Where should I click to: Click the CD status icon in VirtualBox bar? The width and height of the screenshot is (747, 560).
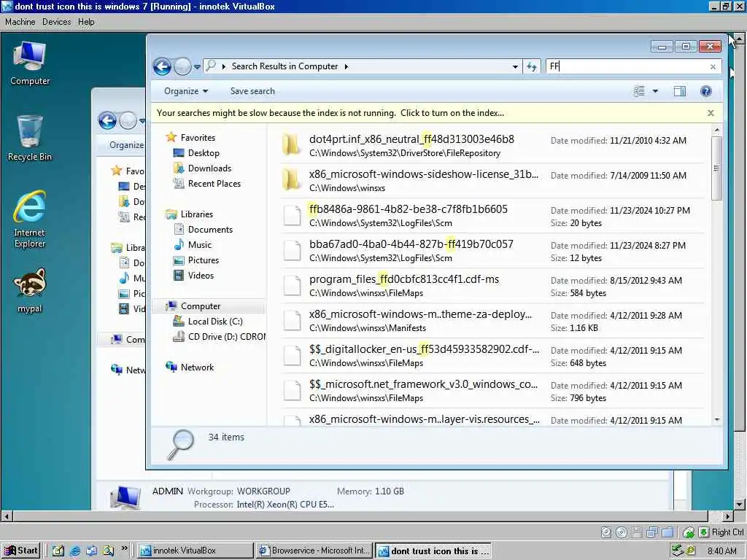tap(622, 532)
